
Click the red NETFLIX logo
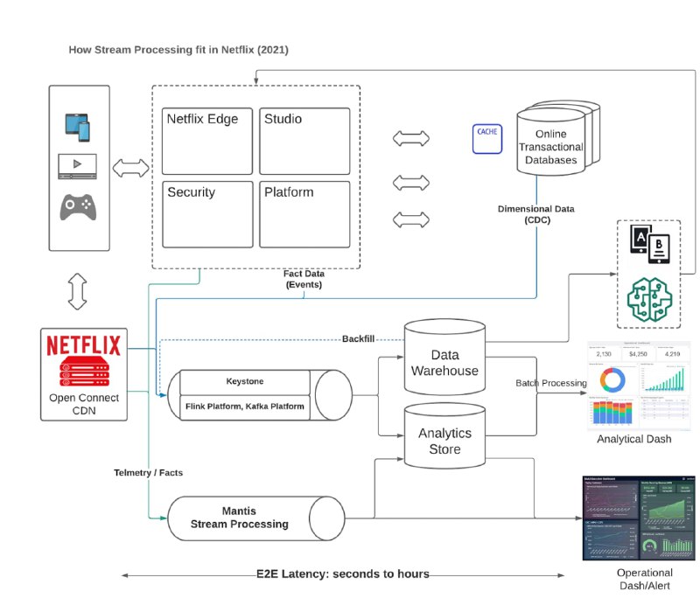[x=83, y=345]
